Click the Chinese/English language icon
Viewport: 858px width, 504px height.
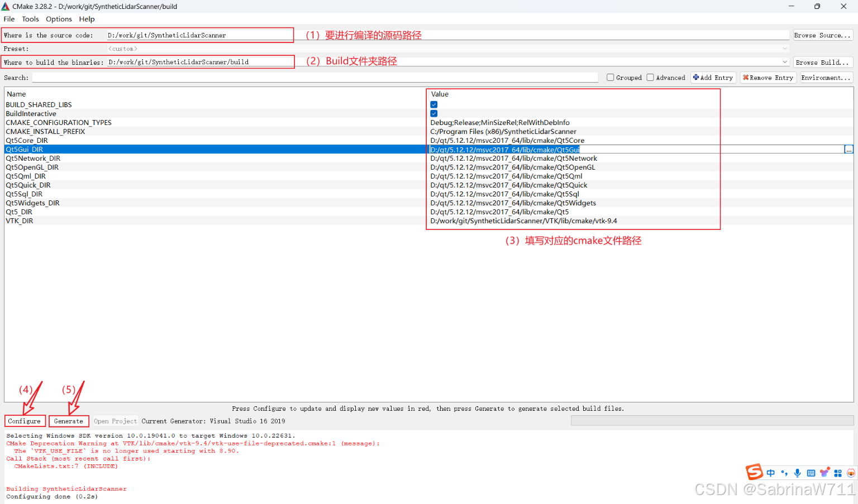[x=771, y=472]
